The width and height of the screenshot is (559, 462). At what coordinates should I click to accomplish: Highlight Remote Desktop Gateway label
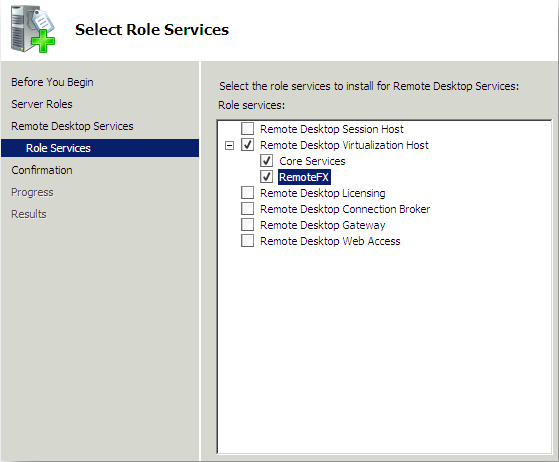click(323, 225)
